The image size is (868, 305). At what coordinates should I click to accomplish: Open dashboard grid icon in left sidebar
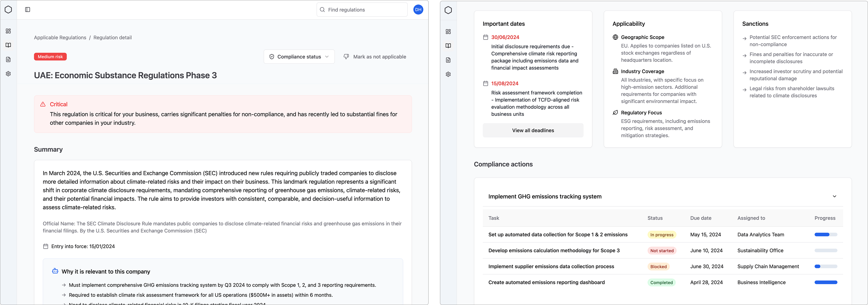[9, 31]
